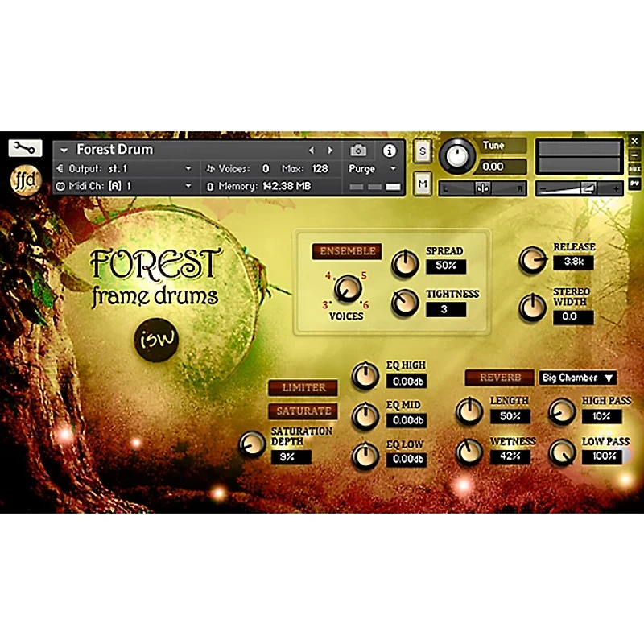Viewport: 644px width, 644px height.
Task: Select the previous instrument arrow
Action: pyautogui.click(x=312, y=151)
